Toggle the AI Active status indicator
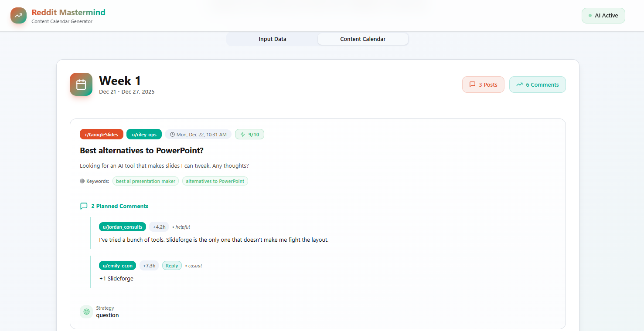 point(603,15)
